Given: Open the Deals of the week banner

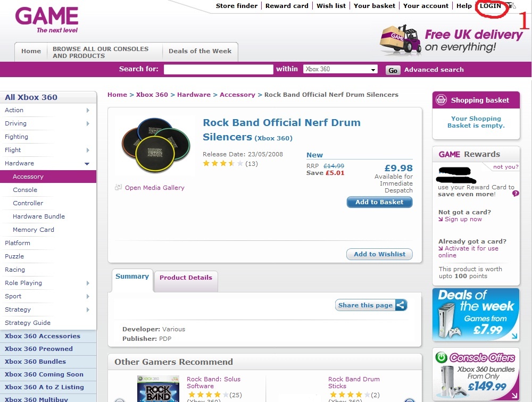Looking at the screenshot, I should [476, 314].
